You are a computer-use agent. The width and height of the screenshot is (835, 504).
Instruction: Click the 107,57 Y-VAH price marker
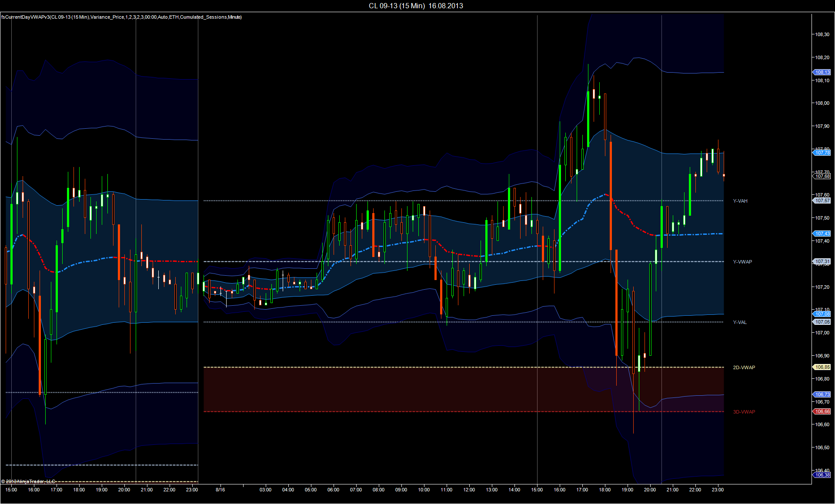822,200
